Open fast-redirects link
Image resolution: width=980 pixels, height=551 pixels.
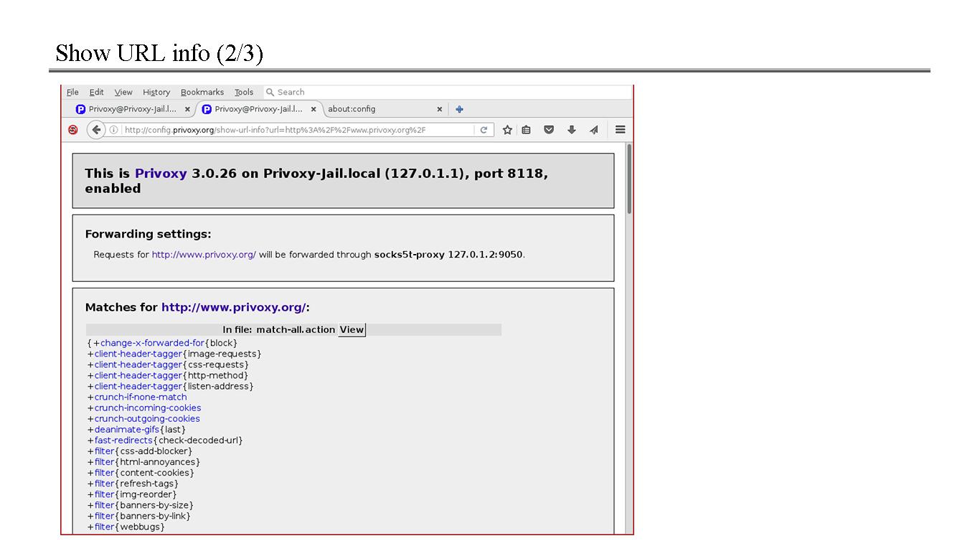click(123, 440)
